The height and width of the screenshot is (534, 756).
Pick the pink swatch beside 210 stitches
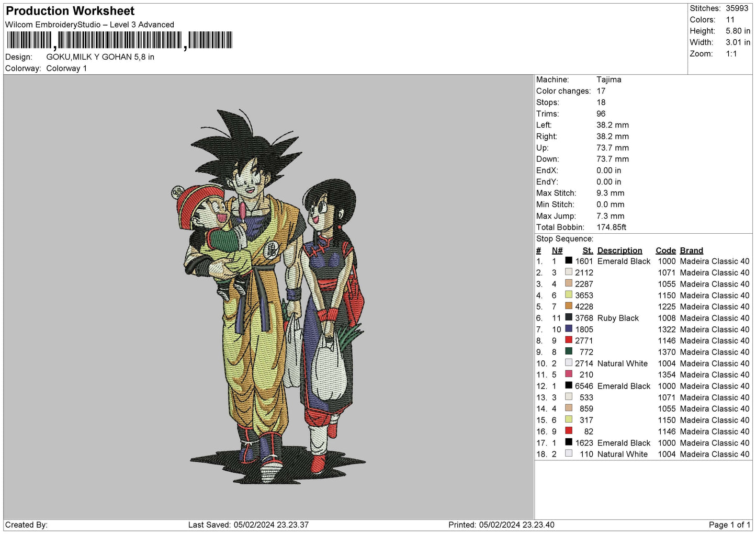click(569, 374)
